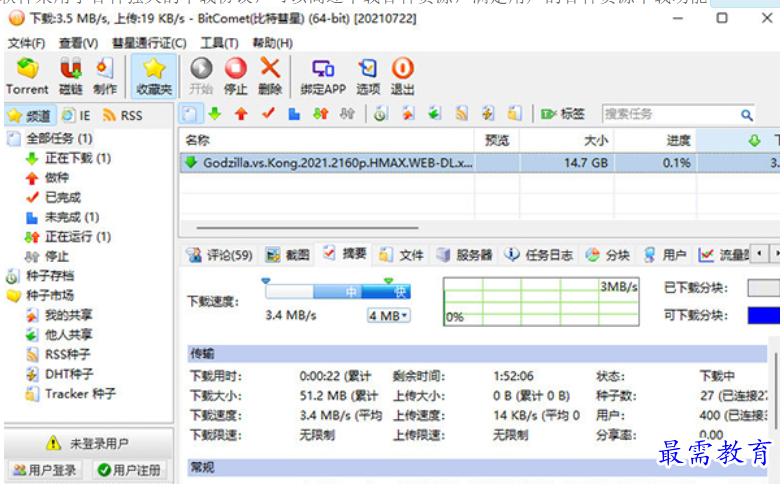Show DHT torrents lightning icon in filter bar

[488, 114]
